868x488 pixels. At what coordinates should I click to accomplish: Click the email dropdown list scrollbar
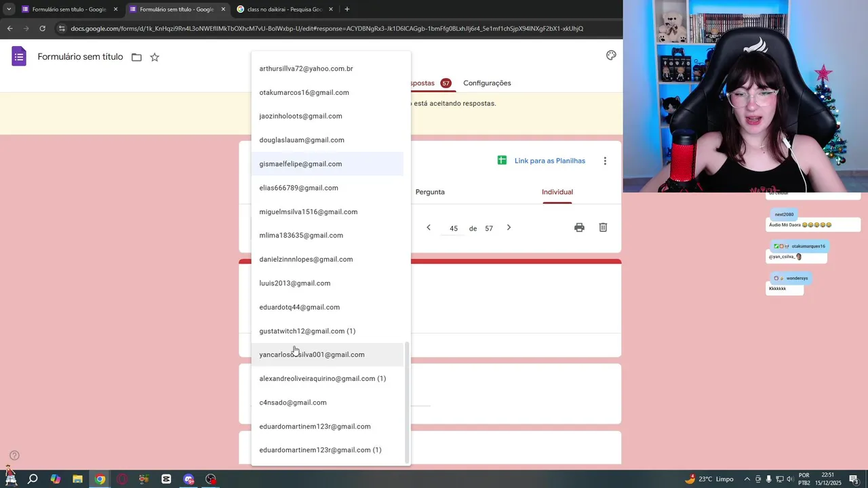[x=407, y=403]
